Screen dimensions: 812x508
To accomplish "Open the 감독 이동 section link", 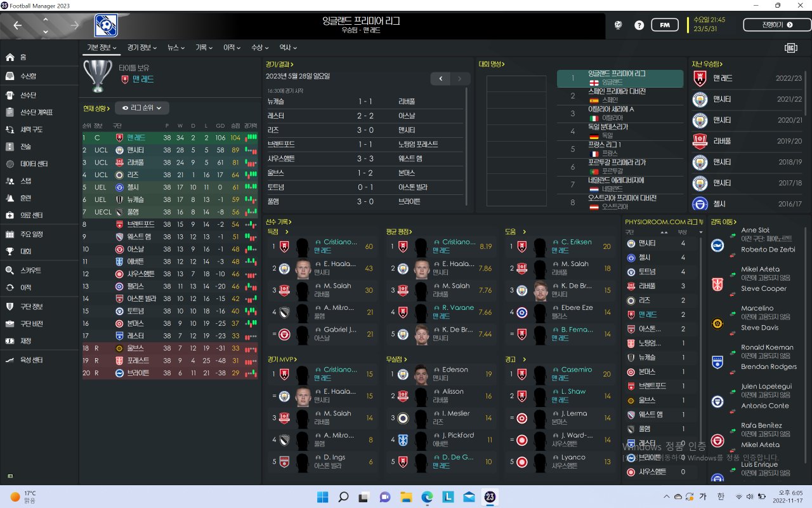I will click(x=725, y=222).
